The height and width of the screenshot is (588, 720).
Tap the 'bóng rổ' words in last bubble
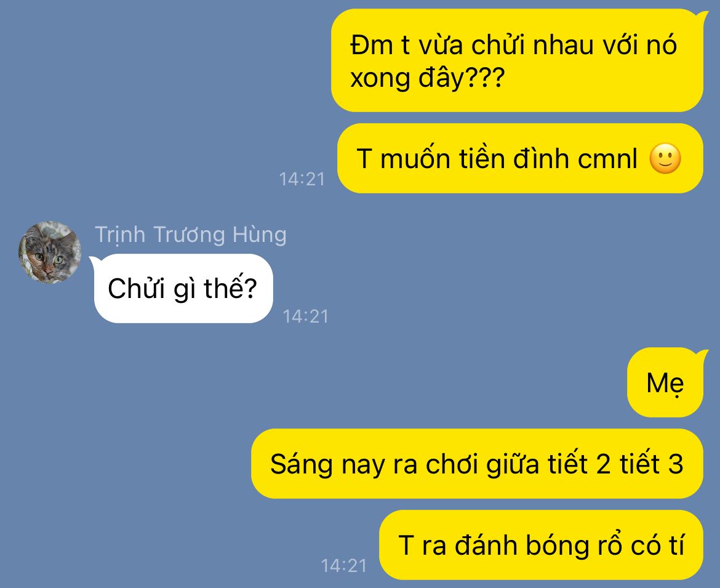[x=574, y=546]
